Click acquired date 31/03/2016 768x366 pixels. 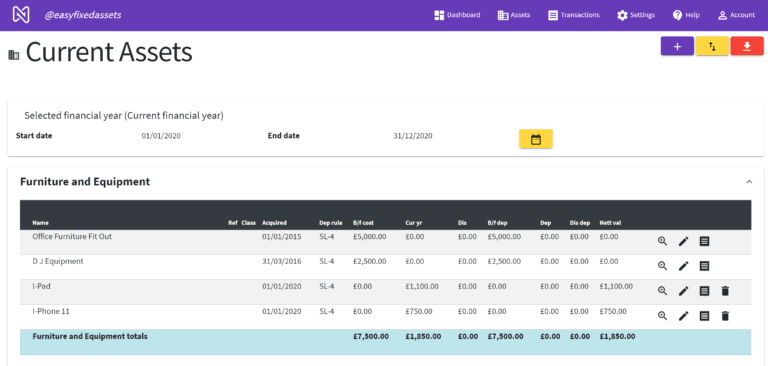click(x=282, y=262)
